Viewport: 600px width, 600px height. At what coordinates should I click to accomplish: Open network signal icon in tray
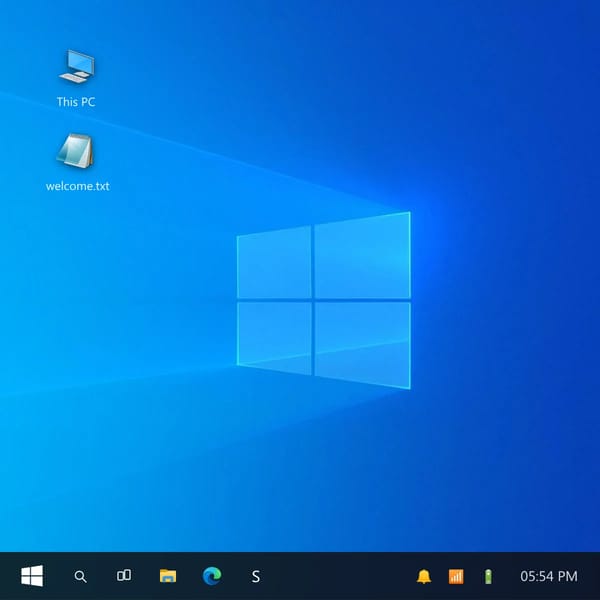click(x=456, y=576)
